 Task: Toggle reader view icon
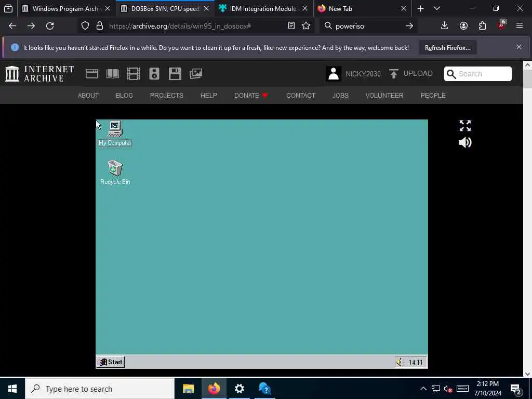coord(291,26)
